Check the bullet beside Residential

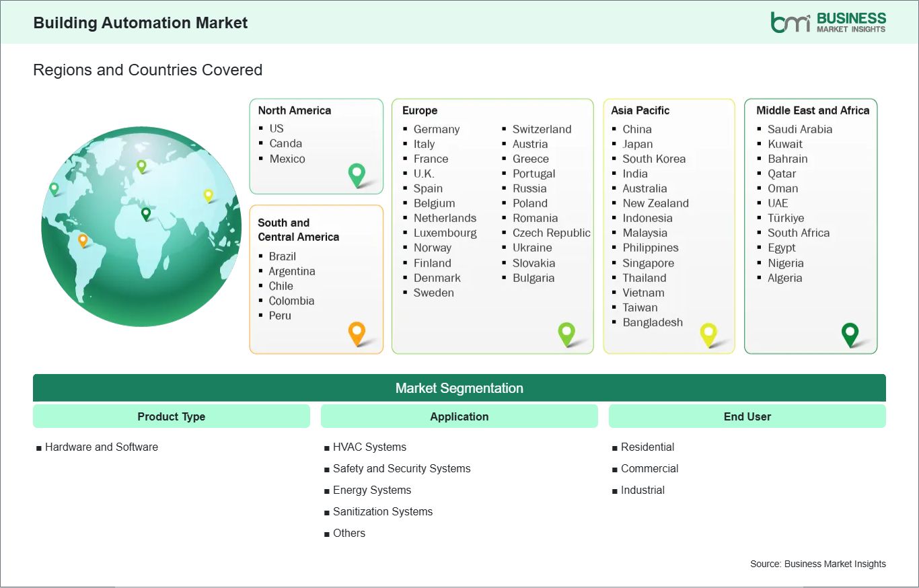point(614,447)
